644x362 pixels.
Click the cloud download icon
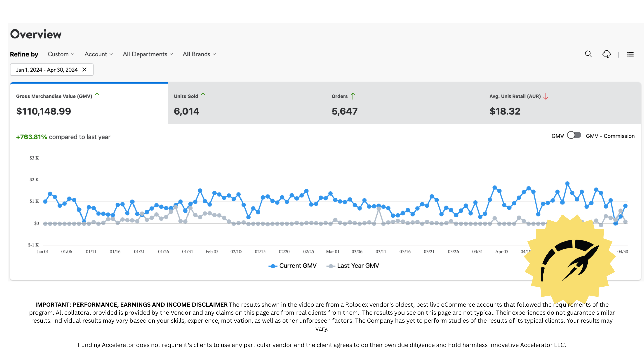pyautogui.click(x=606, y=54)
